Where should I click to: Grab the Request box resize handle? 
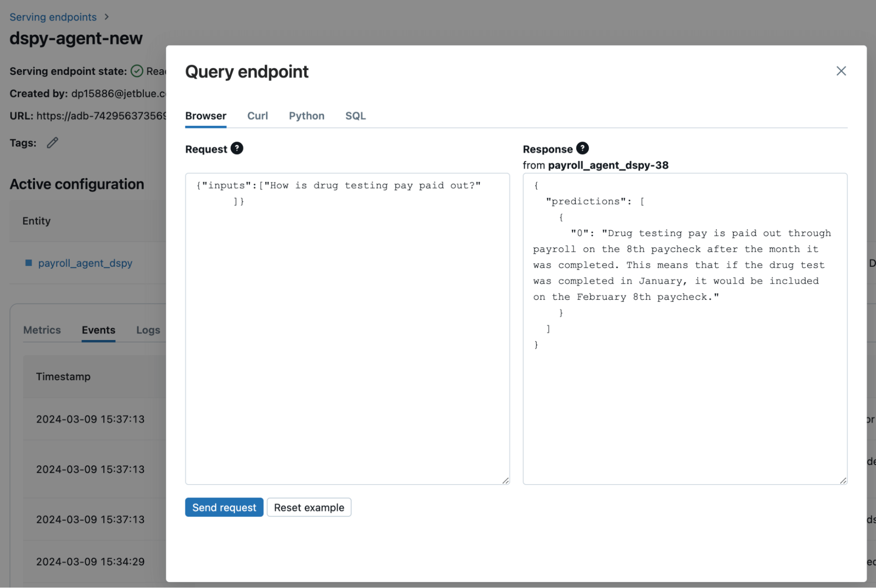click(x=505, y=480)
